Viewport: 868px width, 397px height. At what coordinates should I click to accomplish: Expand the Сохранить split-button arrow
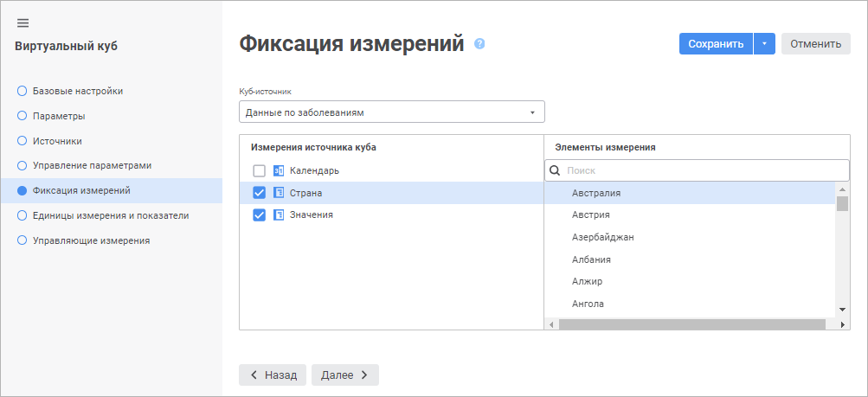[764, 44]
